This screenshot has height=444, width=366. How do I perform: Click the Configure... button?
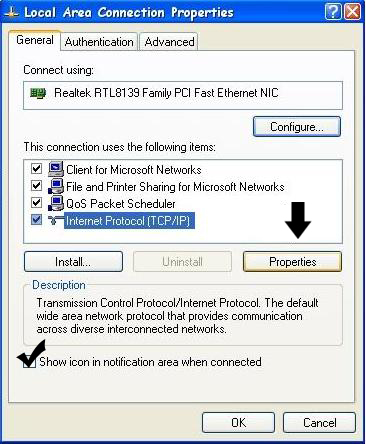[297, 127]
